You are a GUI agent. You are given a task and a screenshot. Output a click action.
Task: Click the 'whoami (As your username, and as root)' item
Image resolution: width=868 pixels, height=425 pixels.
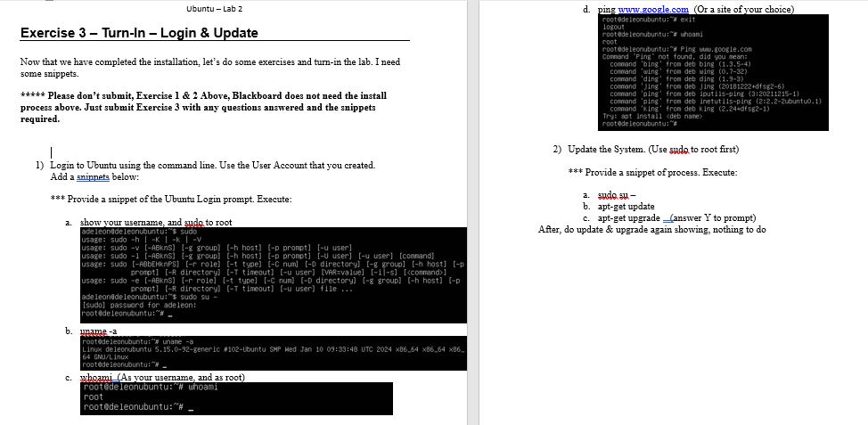point(162,378)
